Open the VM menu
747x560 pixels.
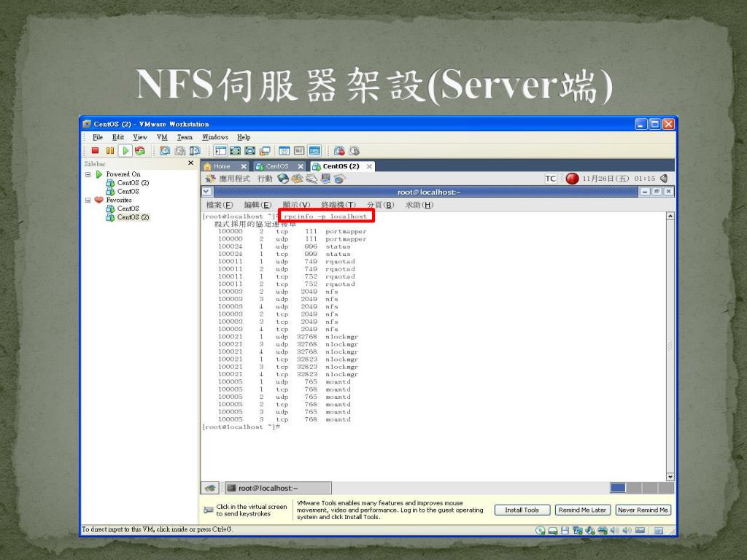(162, 137)
